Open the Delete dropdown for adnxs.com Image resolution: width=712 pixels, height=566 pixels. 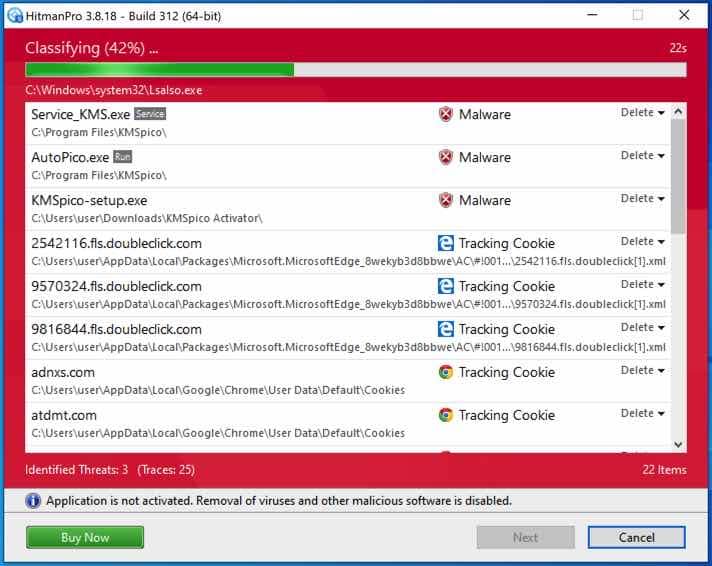click(x=643, y=370)
